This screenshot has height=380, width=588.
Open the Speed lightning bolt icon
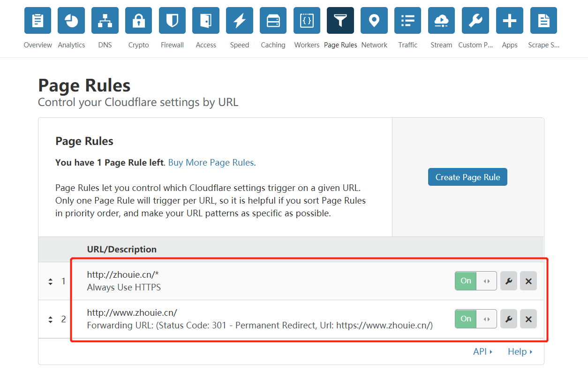240,21
